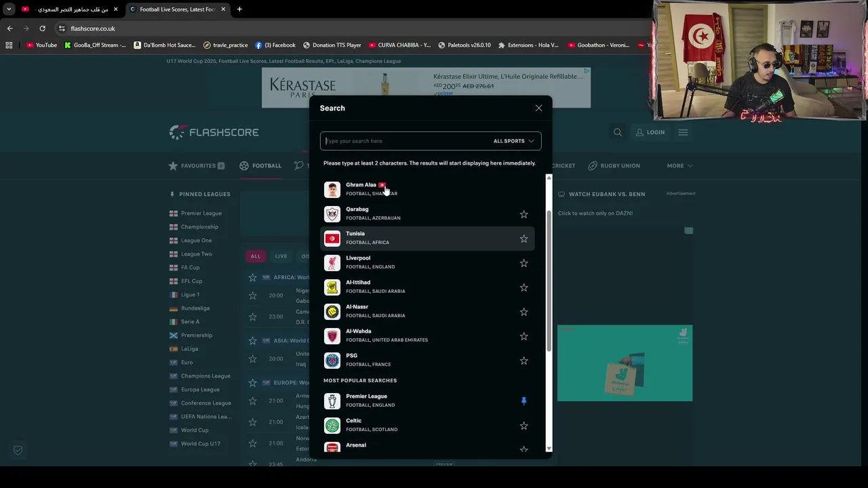Open Serie A pinned league
868x488 pixels.
[190, 321]
